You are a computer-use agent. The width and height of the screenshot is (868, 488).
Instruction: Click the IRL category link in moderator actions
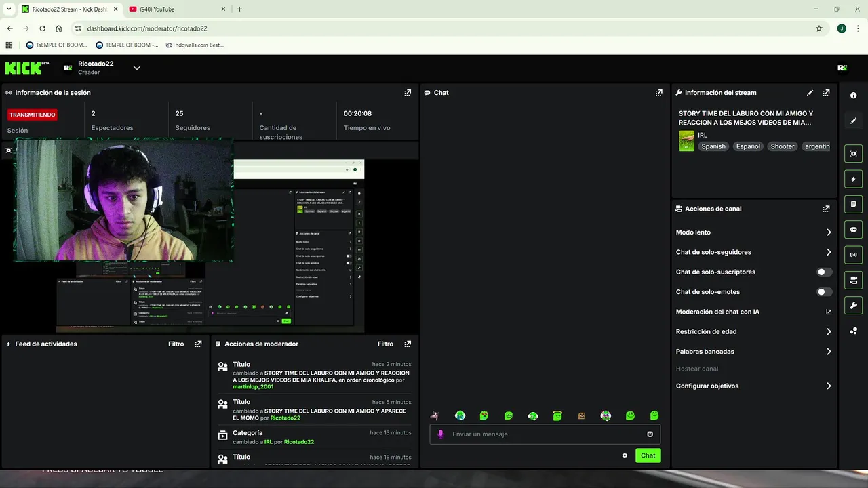tap(269, 442)
